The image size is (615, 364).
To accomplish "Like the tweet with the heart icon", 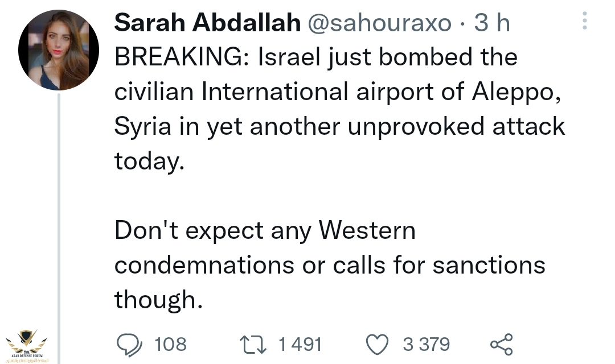I will [377, 344].
